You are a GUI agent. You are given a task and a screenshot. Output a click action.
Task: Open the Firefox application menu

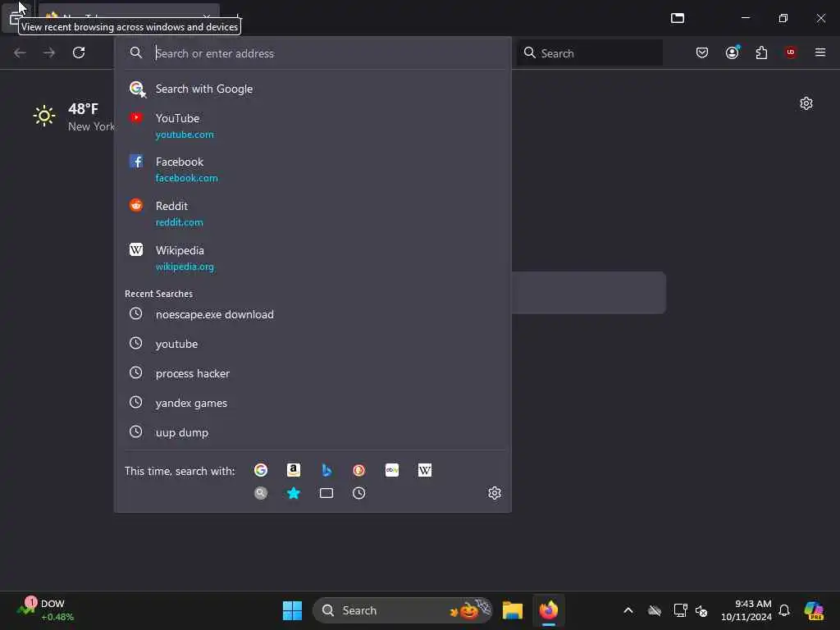[x=820, y=52]
